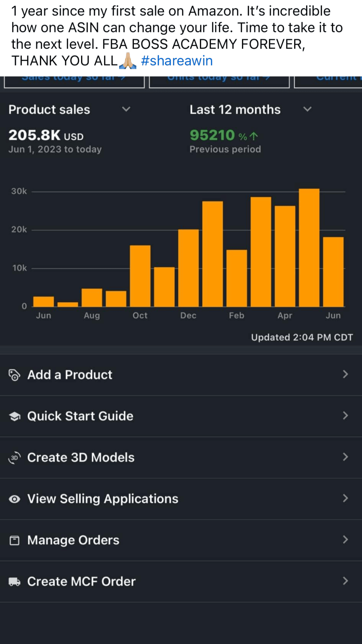Open View Selling Applications menu item

click(x=103, y=499)
